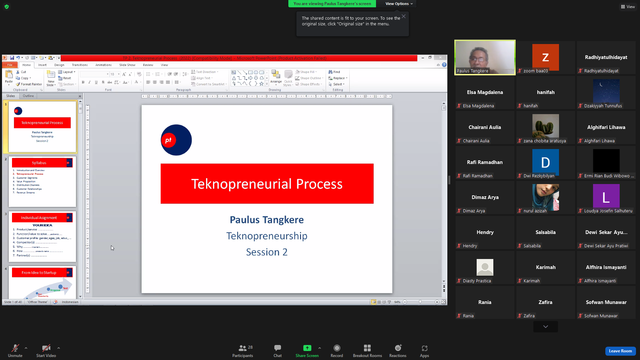Image resolution: width=640 pixels, height=360 pixels.
Task: Start recording with the Record button
Action: 337,350
